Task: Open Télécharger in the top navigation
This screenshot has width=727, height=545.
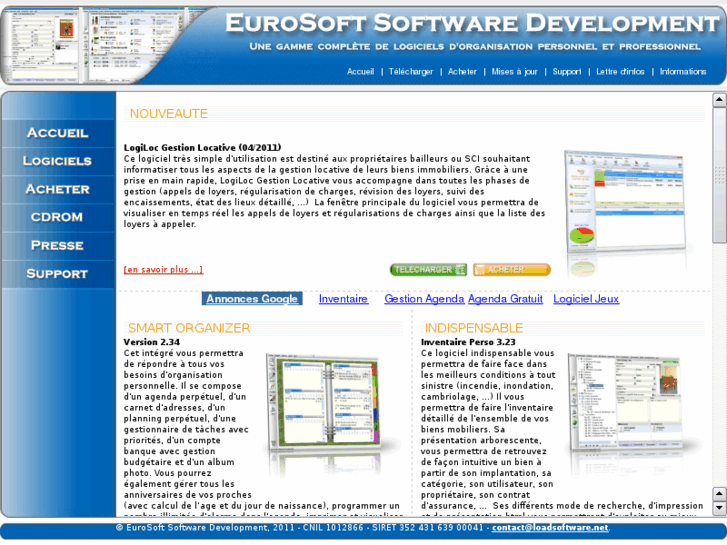Action: coord(411,71)
